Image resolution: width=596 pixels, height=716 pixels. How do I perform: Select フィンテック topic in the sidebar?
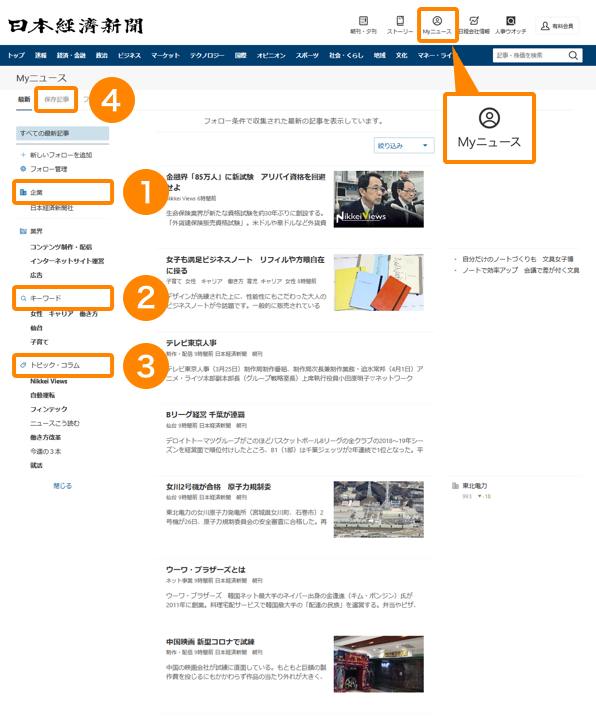point(49,409)
